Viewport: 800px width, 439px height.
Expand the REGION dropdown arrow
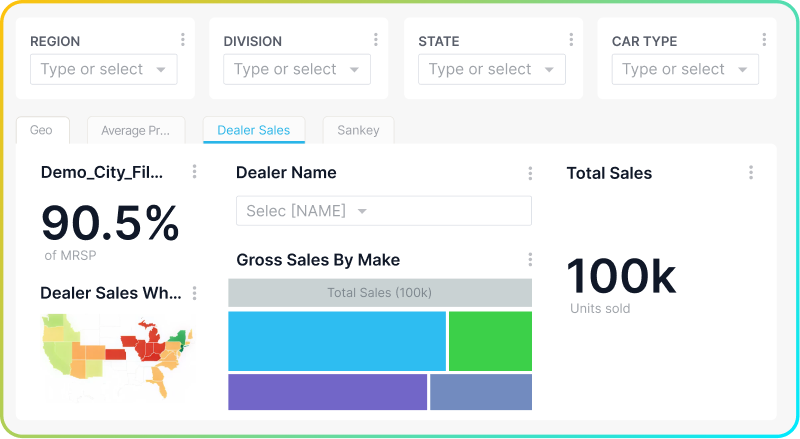pyautogui.click(x=161, y=70)
